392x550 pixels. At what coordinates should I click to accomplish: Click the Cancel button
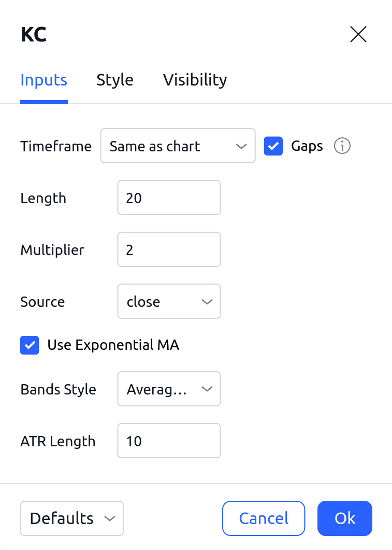coord(264,518)
